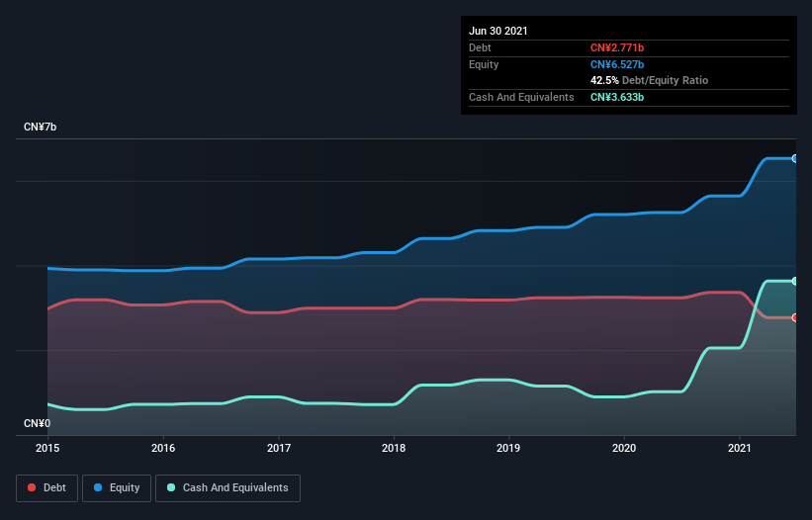Click Cash And Equivalents label in tooltip
The width and height of the screenshot is (812, 520).
521,97
